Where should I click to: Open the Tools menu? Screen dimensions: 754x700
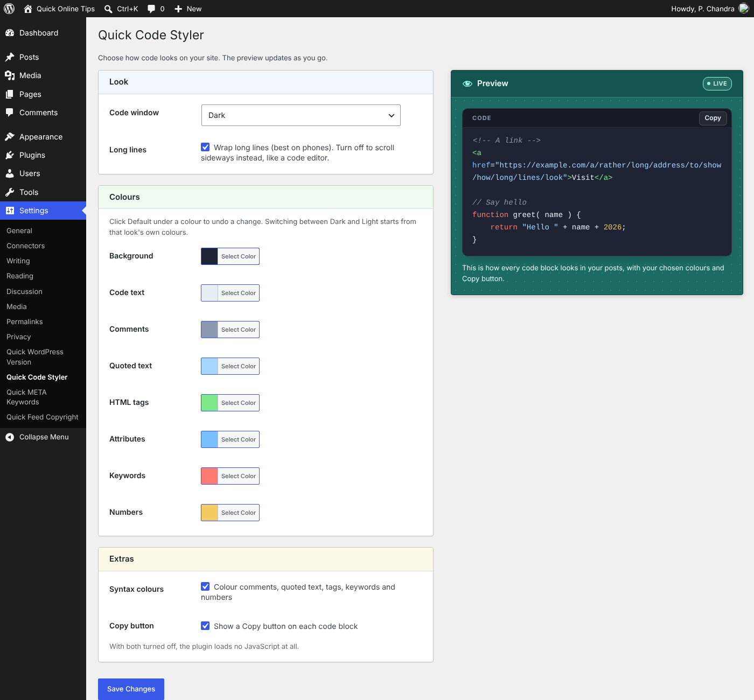coord(43,192)
